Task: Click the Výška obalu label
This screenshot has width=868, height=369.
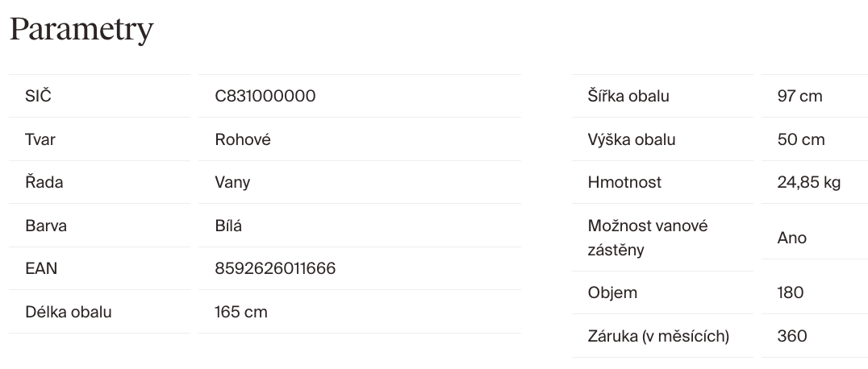Action: point(632,139)
